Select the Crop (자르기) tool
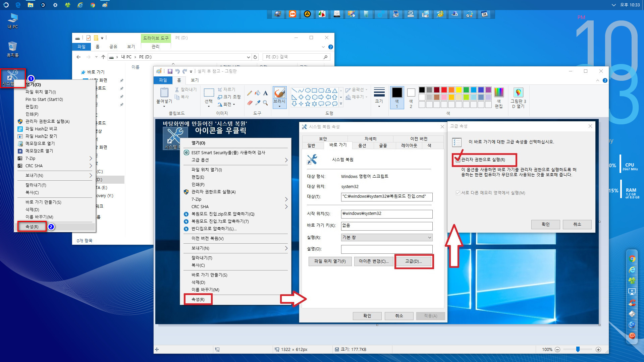Image resolution: width=644 pixels, height=362 pixels. [226, 89]
